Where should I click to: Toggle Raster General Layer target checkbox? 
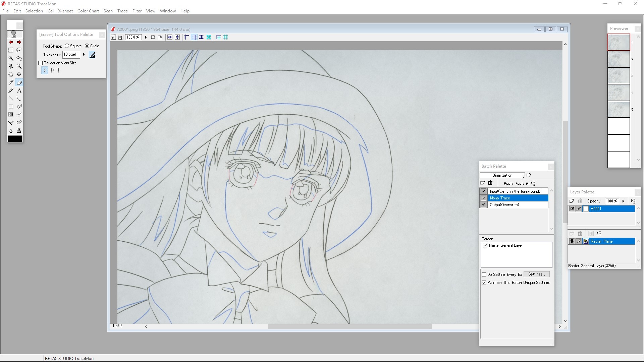pyautogui.click(x=485, y=245)
